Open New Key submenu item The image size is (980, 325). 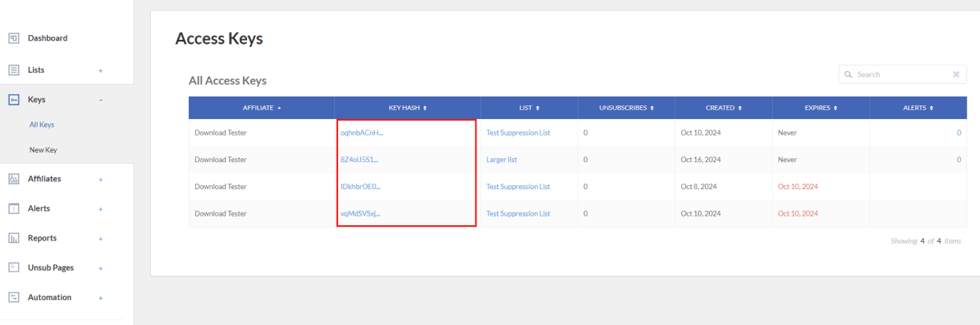43,149
